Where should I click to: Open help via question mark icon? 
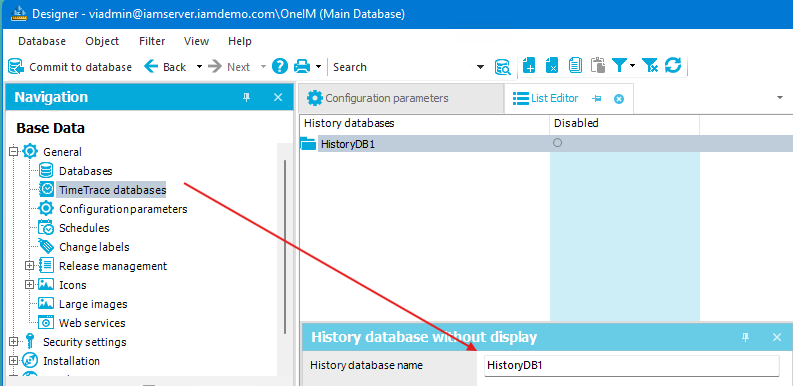pyautogui.click(x=280, y=66)
